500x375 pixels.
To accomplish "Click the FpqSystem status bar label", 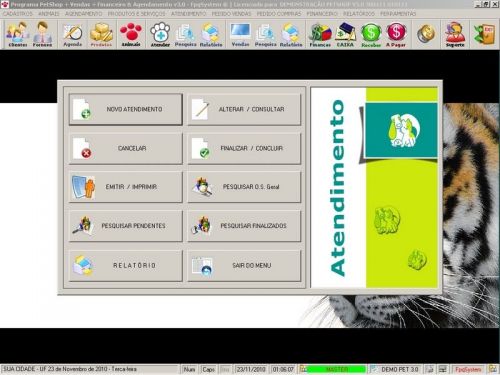I will click(x=468, y=369).
